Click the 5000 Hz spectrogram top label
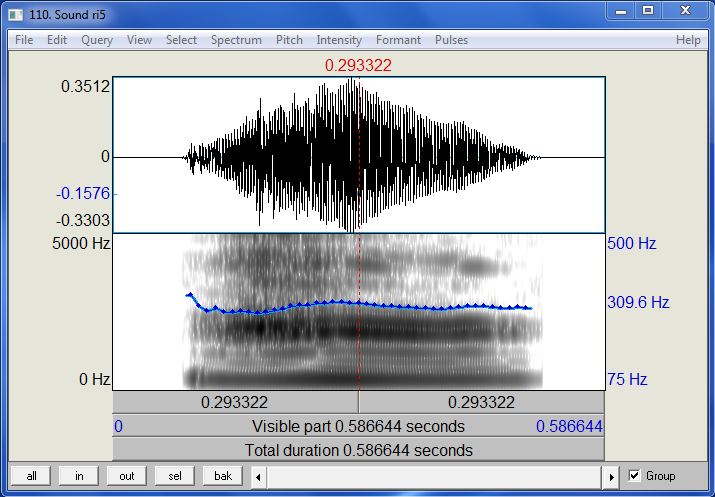This screenshot has height=497, width=715. tap(81, 243)
